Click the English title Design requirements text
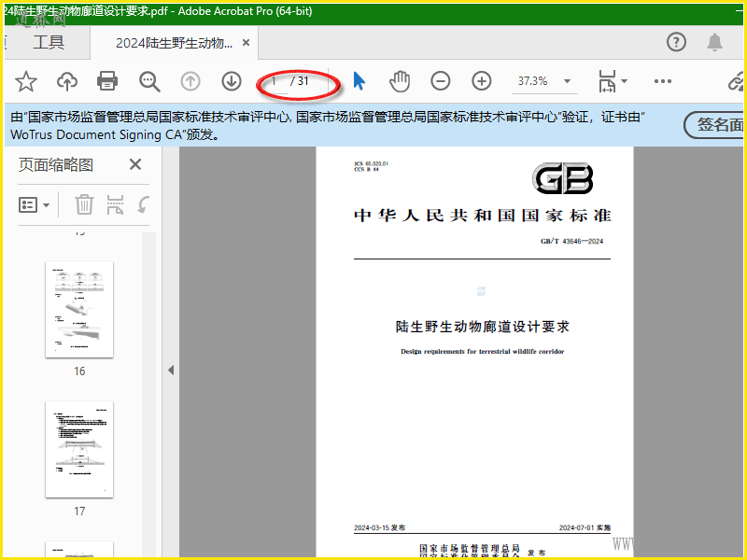Image resolution: width=747 pixels, height=560 pixels. (x=482, y=352)
